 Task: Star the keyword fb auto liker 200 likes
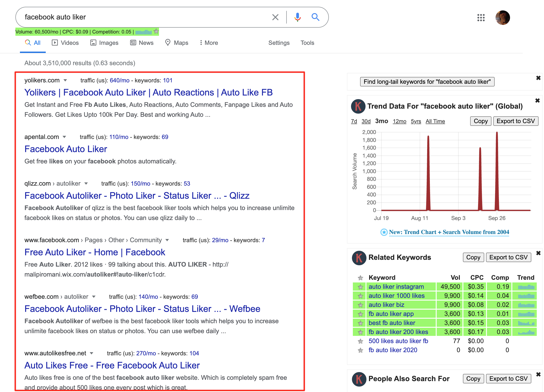pyautogui.click(x=360, y=332)
